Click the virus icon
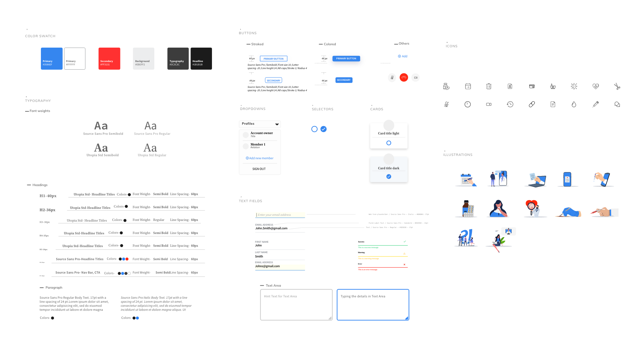The image size is (644, 349). [x=574, y=86]
